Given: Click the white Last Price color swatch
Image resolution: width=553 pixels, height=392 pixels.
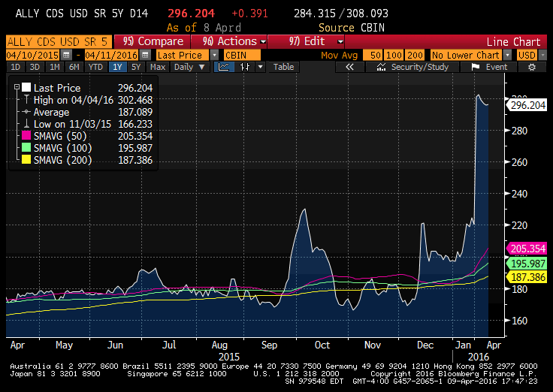Looking at the screenshot, I should click(26, 87).
